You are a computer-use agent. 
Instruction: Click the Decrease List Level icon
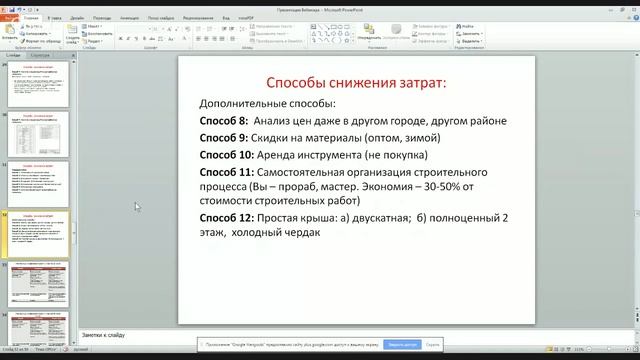pyautogui.click(x=224, y=29)
